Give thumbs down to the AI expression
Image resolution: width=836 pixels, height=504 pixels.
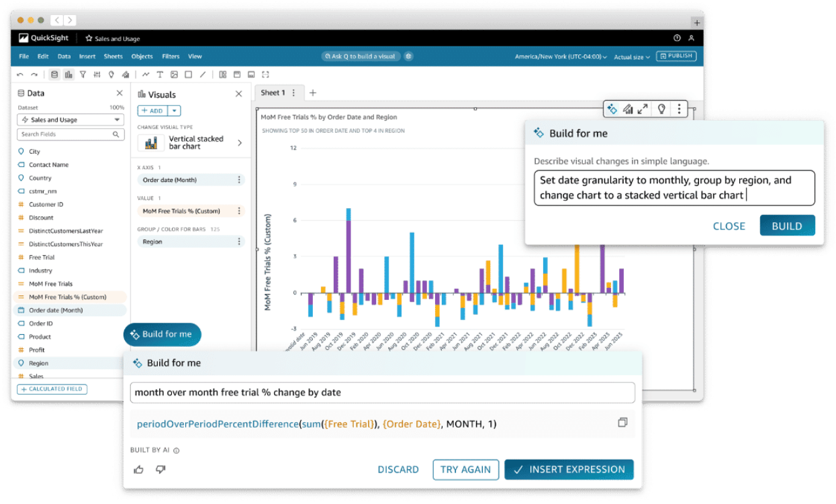click(x=160, y=470)
